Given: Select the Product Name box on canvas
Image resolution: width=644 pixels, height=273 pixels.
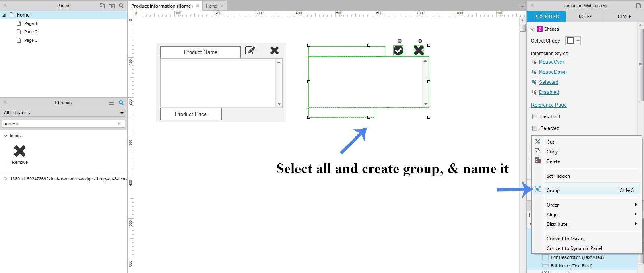Looking at the screenshot, I should pyautogui.click(x=200, y=52).
